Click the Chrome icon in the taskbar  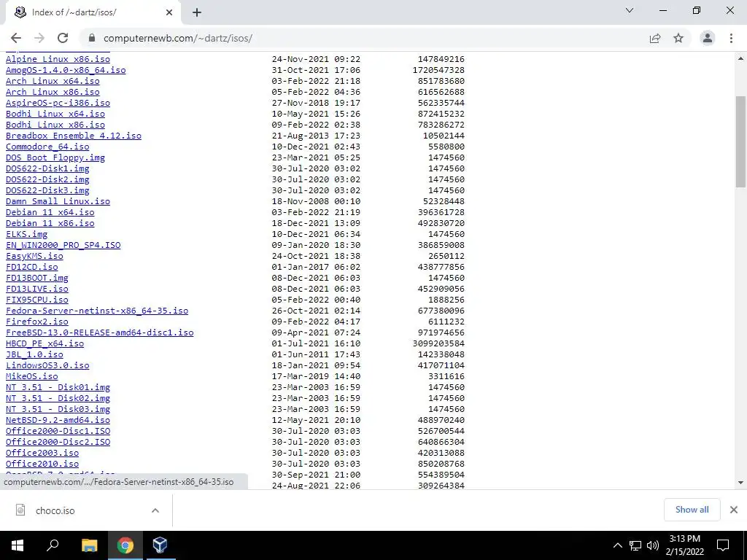click(125, 545)
